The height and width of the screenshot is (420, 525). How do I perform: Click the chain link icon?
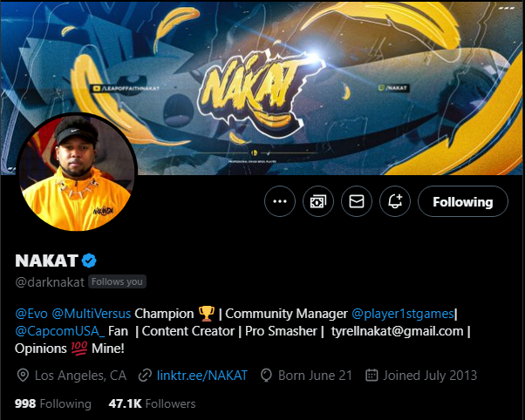tap(145, 376)
